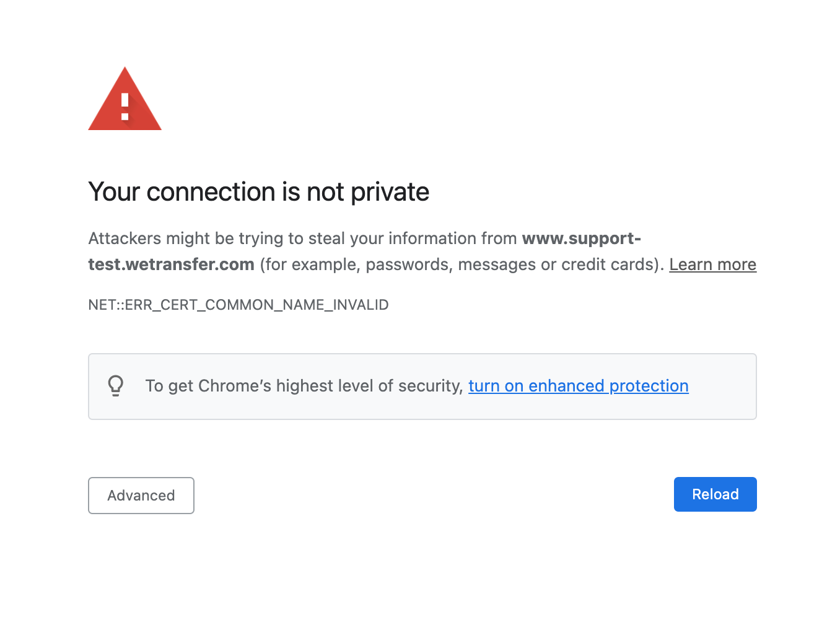The height and width of the screenshot is (643, 840).
Task: Click the white exclamation mark inside the triangle
Action: click(125, 106)
